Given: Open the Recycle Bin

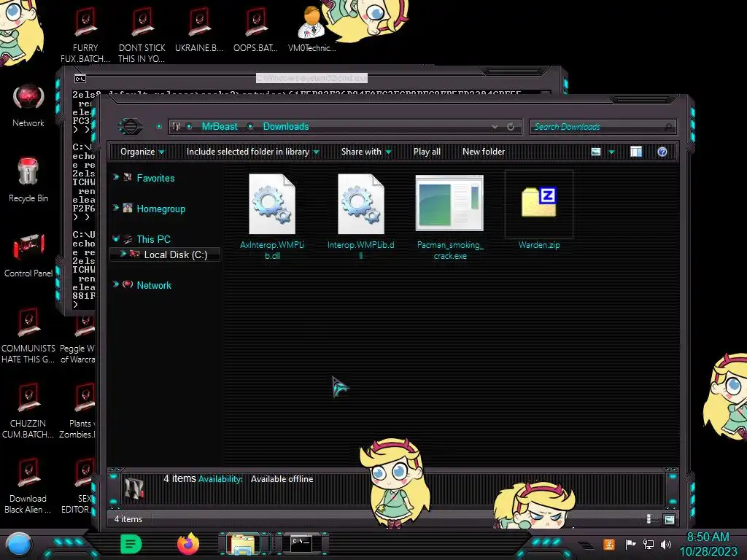Looking at the screenshot, I should [28, 180].
